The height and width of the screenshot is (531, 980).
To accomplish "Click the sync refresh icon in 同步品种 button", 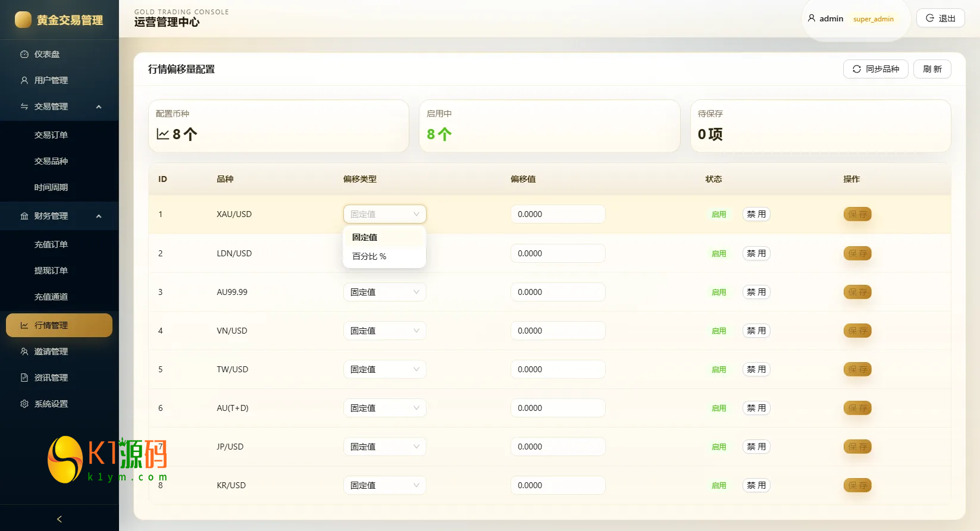I will 857,69.
